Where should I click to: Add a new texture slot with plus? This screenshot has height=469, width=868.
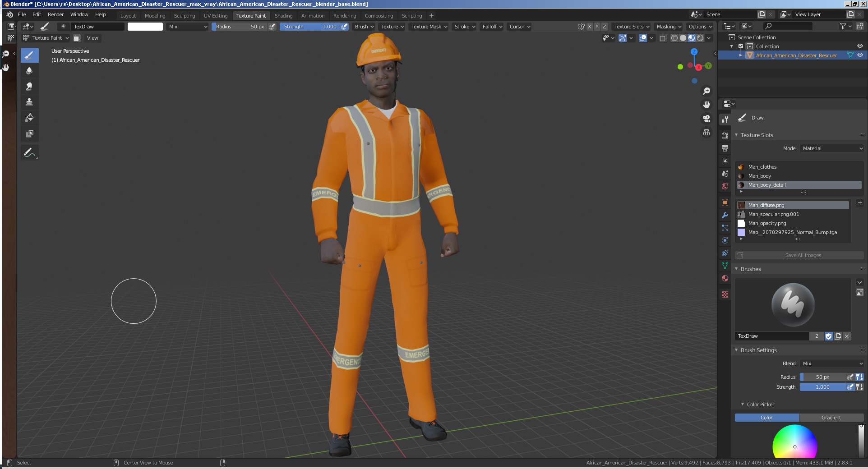click(x=859, y=203)
